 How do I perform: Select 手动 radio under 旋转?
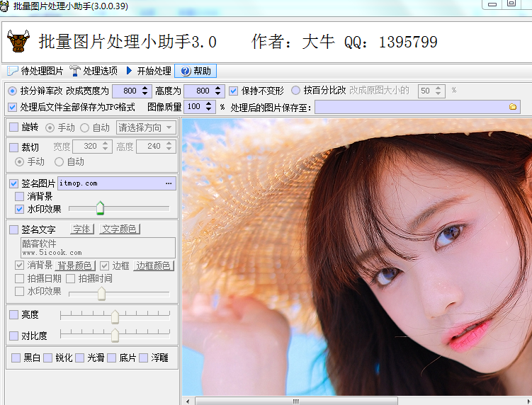point(50,128)
